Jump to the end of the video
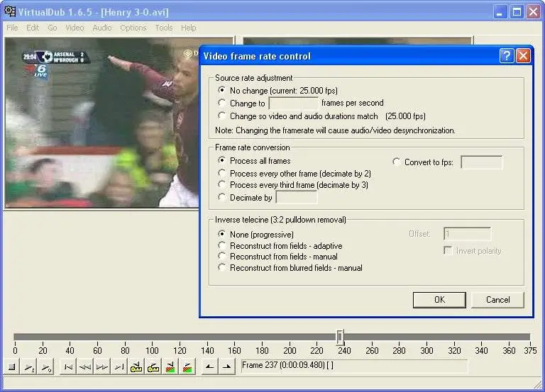Image resolution: width=545 pixels, height=392 pixels. pos(119,366)
